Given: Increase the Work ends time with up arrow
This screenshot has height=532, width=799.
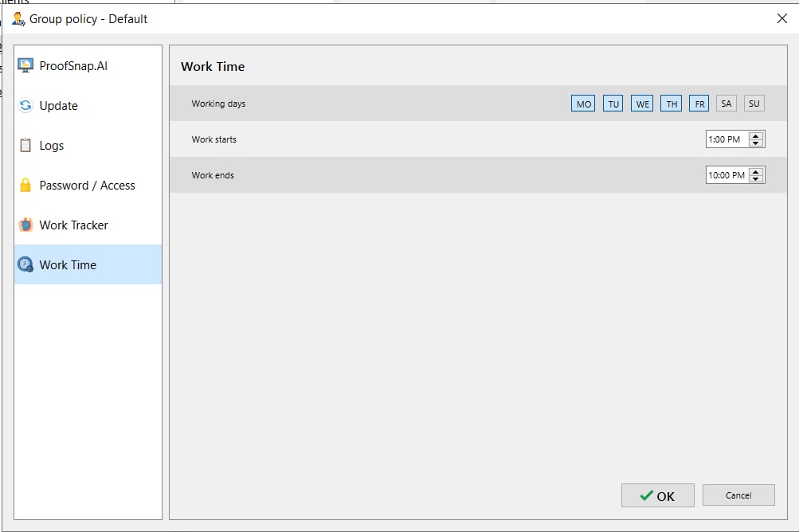Looking at the screenshot, I should pyautogui.click(x=756, y=171).
